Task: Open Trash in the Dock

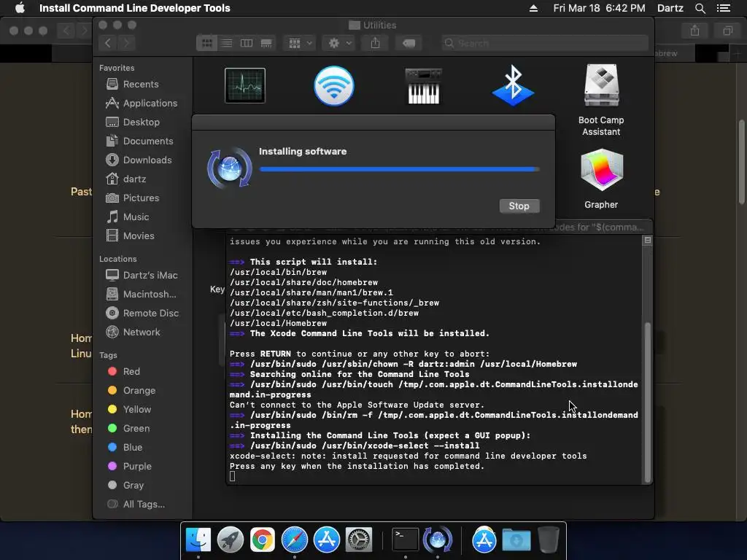Action: point(549,540)
